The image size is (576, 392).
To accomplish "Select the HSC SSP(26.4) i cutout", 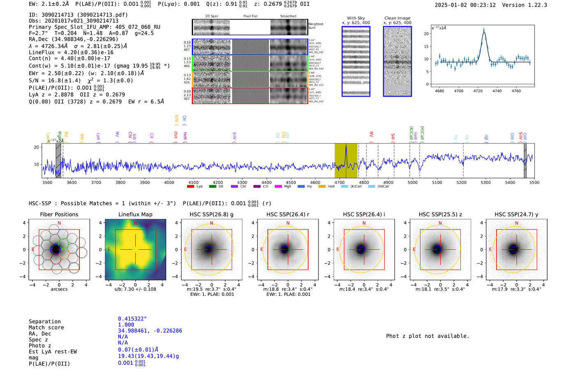I will pyautogui.click(x=364, y=250).
